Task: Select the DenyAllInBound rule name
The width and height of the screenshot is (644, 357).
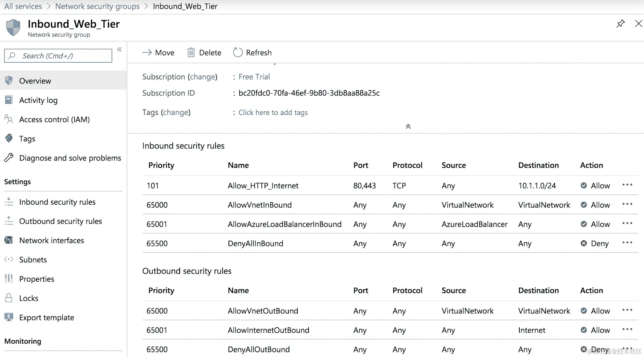Action: point(256,243)
